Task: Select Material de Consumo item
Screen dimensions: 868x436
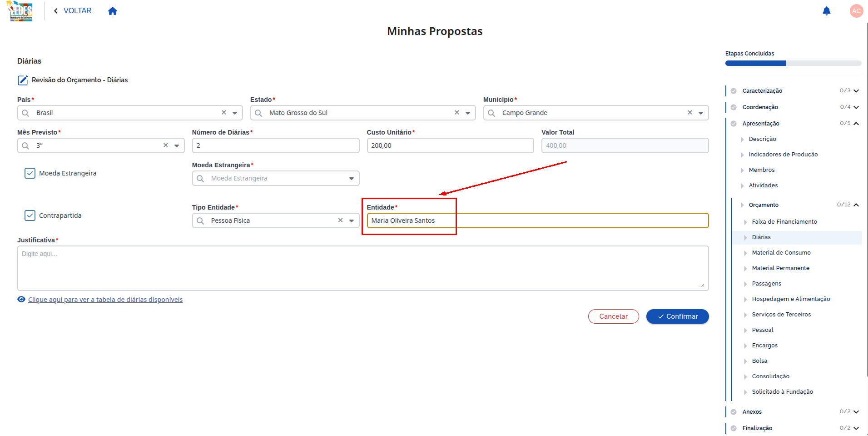Action: pos(781,253)
